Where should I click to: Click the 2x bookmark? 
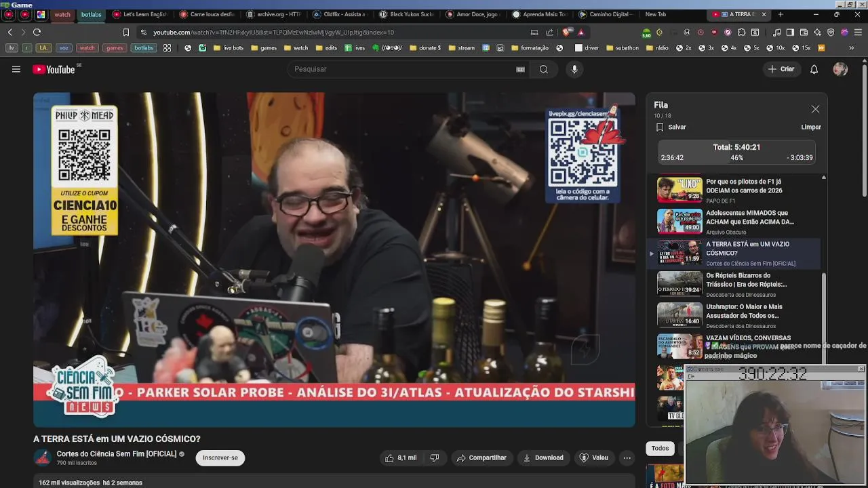tap(684, 48)
